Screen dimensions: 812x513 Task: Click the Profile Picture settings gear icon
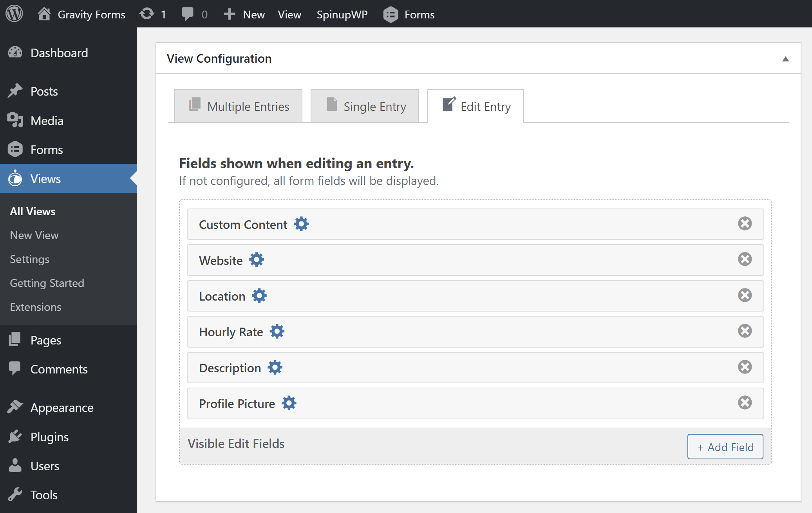coord(289,403)
